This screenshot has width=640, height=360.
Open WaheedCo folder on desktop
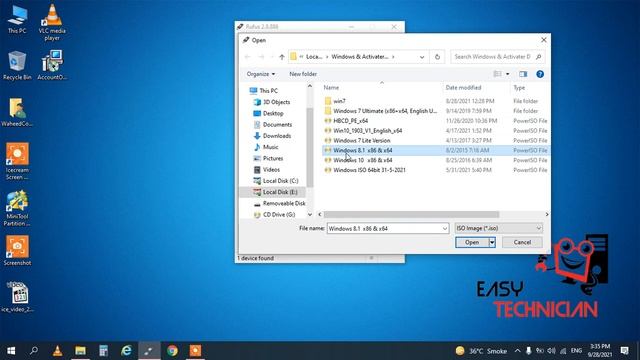pos(17,112)
